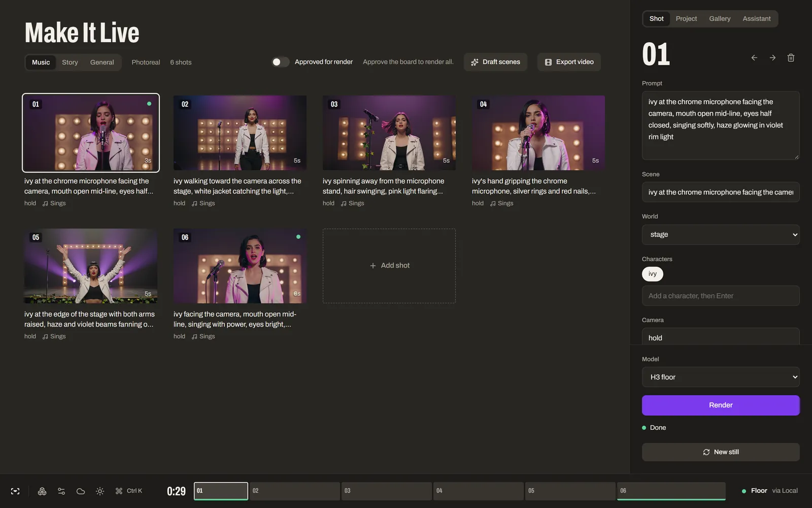Image resolution: width=812 pixels, height=508 pixels.
Task: Select the General mode tab
Action: (x=102, y=62)
